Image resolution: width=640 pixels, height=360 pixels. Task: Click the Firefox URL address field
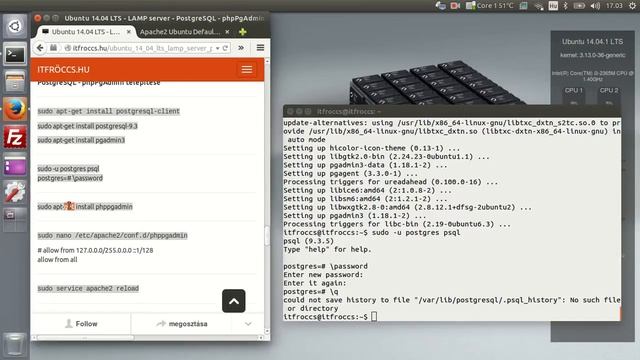pos(141,48)
